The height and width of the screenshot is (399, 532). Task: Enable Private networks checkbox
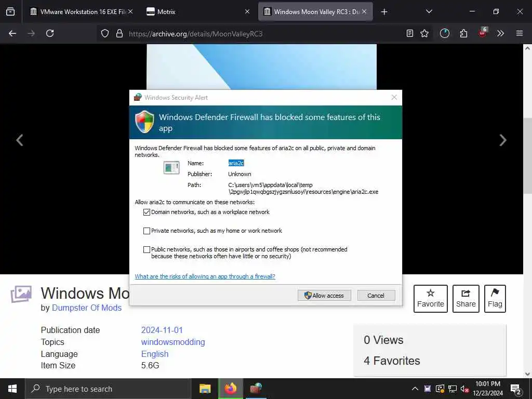[147, 231]
